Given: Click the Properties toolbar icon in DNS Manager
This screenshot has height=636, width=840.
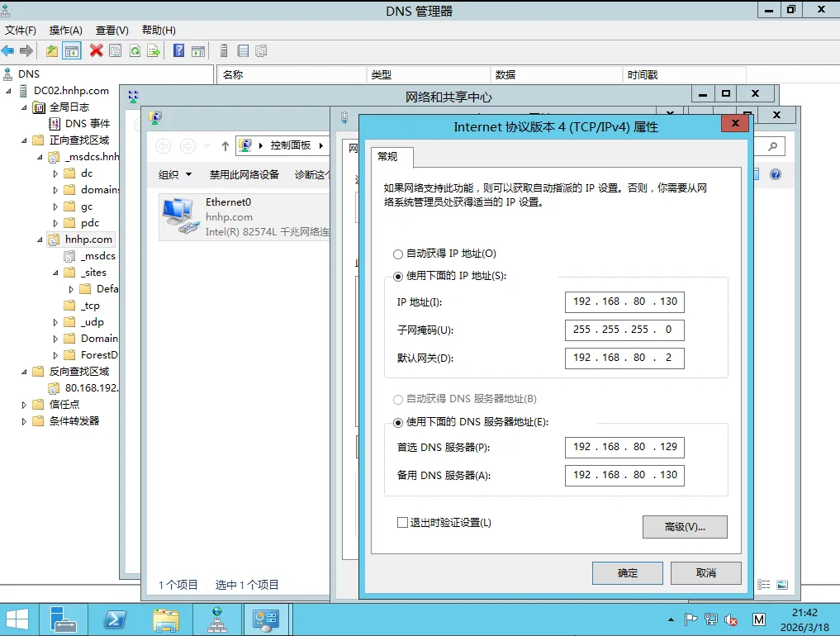Looking at the screenshot, I should [114, 50].
